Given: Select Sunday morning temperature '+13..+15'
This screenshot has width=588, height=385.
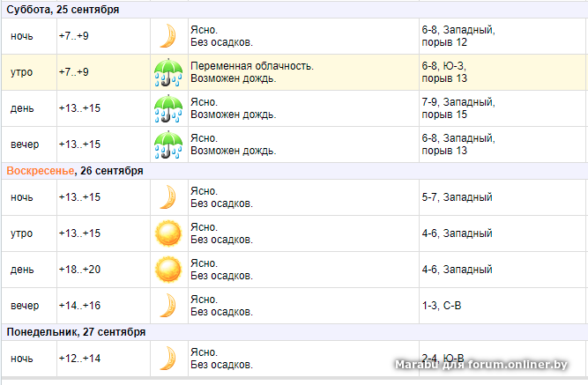Looking at the screenshot, I should coord(79,233).
